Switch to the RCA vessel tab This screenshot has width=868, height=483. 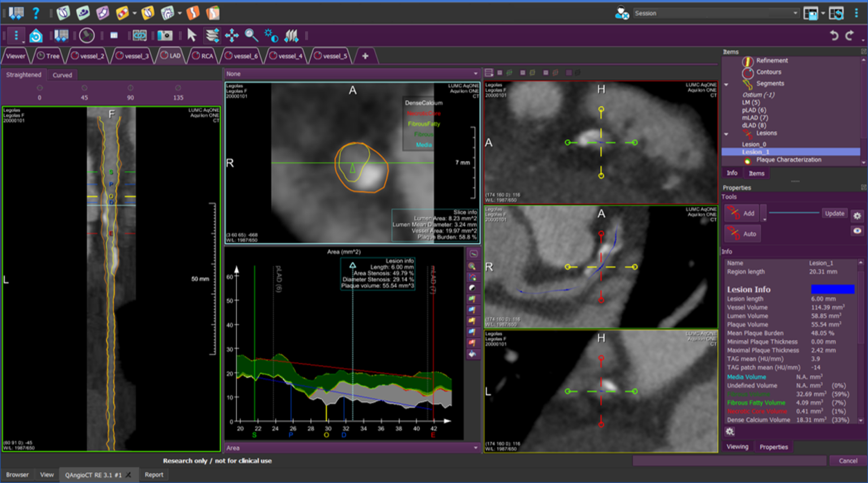203,55
